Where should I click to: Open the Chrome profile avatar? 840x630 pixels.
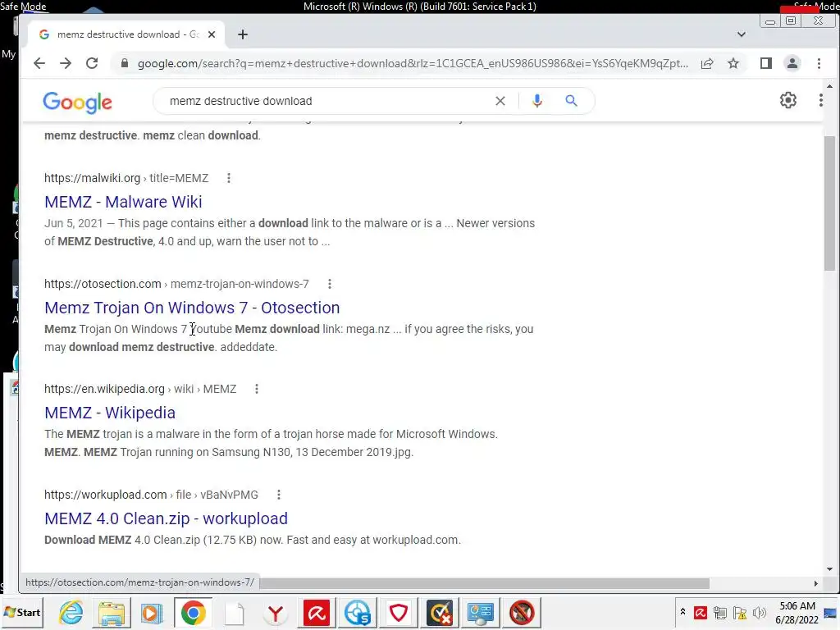[x=792, y=64]
